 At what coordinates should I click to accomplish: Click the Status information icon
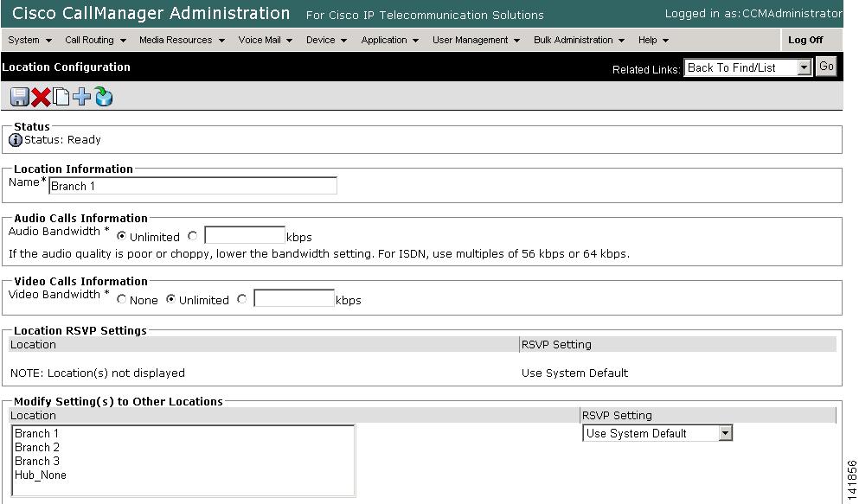(x=16, y=140)
